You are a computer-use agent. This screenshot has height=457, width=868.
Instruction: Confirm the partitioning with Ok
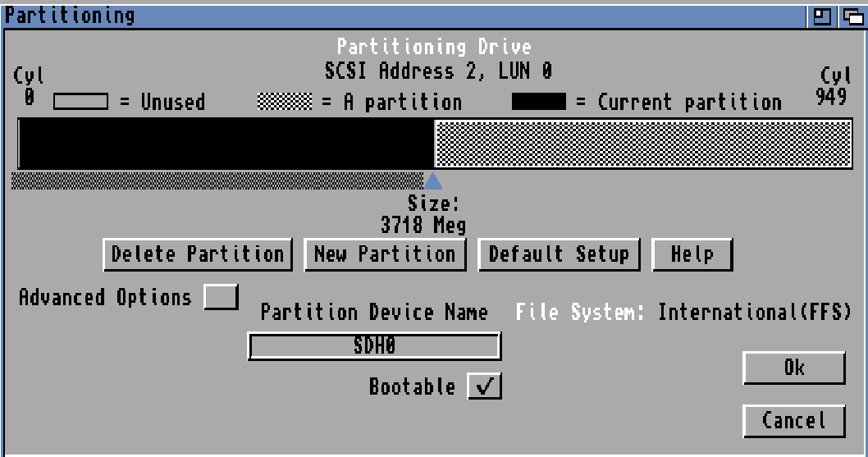tap(793, 368)
